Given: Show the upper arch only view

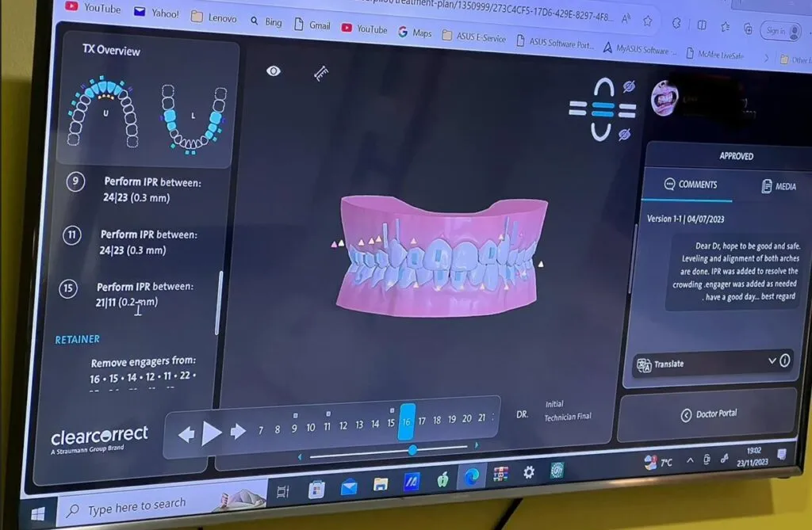Looking at the screenshot, I should [x=603, y=88].
